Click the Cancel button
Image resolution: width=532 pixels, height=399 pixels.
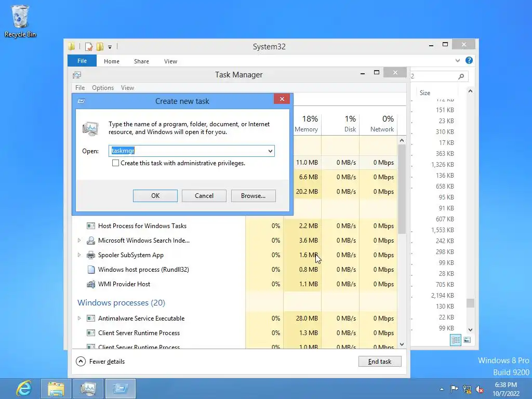coord(204,196)
